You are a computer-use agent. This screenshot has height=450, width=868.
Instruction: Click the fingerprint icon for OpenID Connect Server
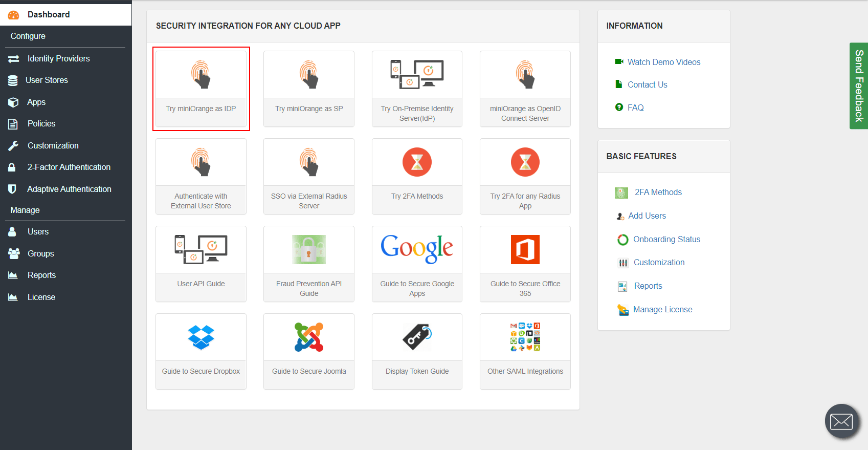(525, 74)
